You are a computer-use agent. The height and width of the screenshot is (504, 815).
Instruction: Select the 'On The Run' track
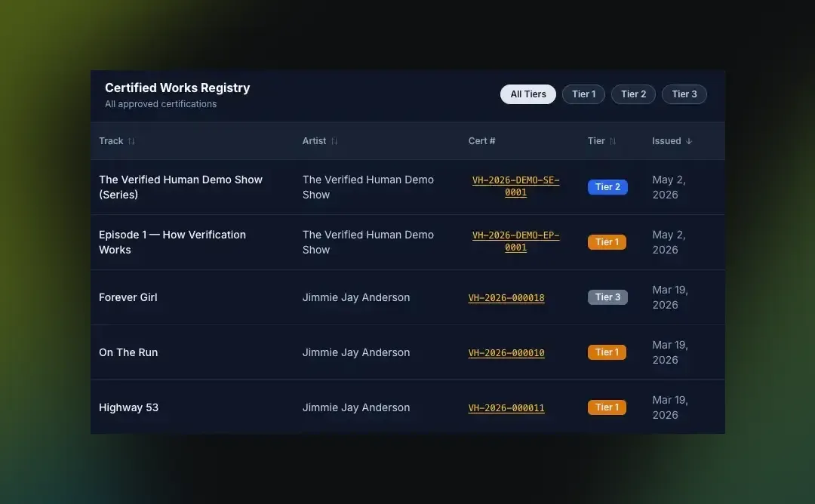tap(128, 352)
